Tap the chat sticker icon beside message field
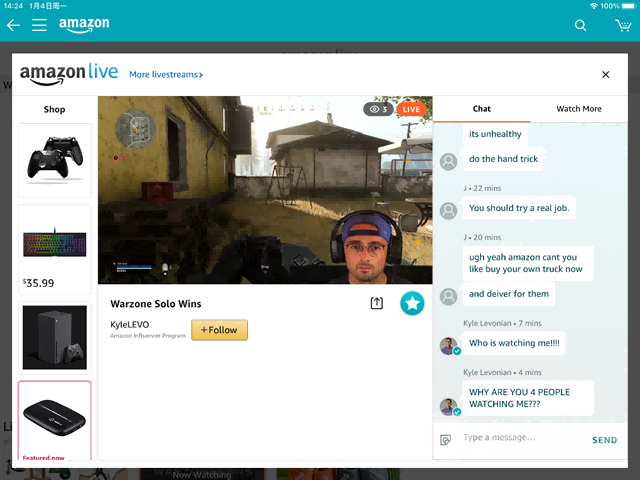 (x=446, y=439)
